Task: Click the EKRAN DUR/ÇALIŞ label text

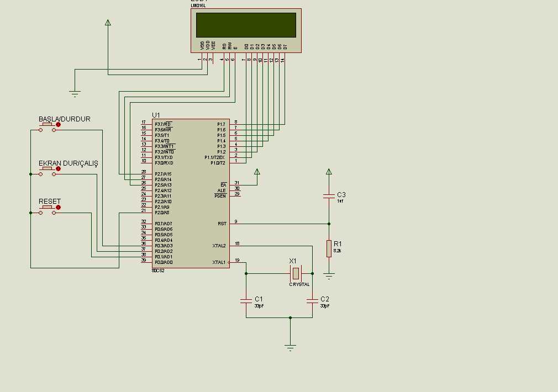Action: pyautogui.click(x=69, y=163)
